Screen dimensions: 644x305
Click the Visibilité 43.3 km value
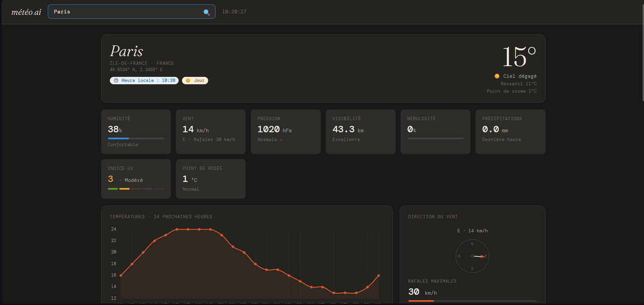click(348, 130)
